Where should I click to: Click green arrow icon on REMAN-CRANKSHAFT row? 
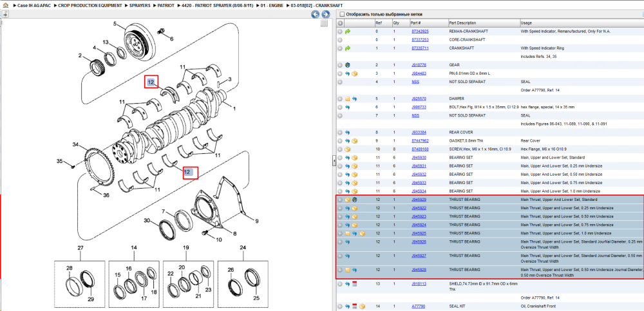[348, 31]
